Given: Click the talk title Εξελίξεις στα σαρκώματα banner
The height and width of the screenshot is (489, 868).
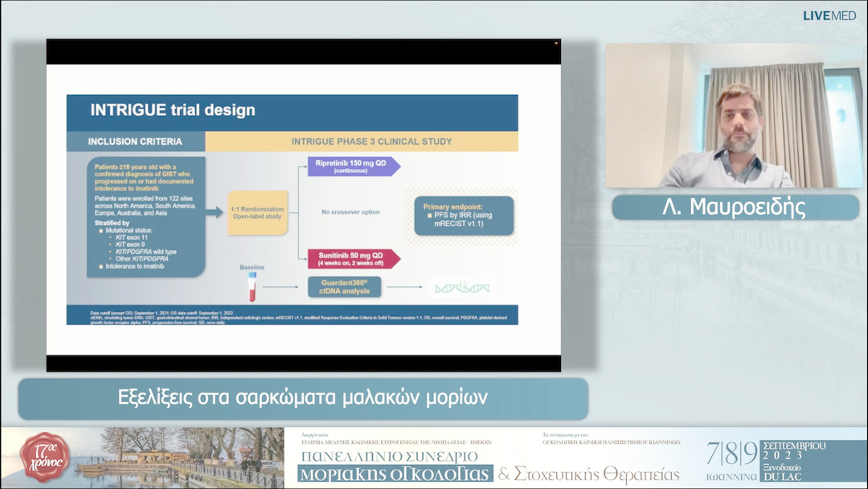Looking at the screenshot, I should (302, 398).
